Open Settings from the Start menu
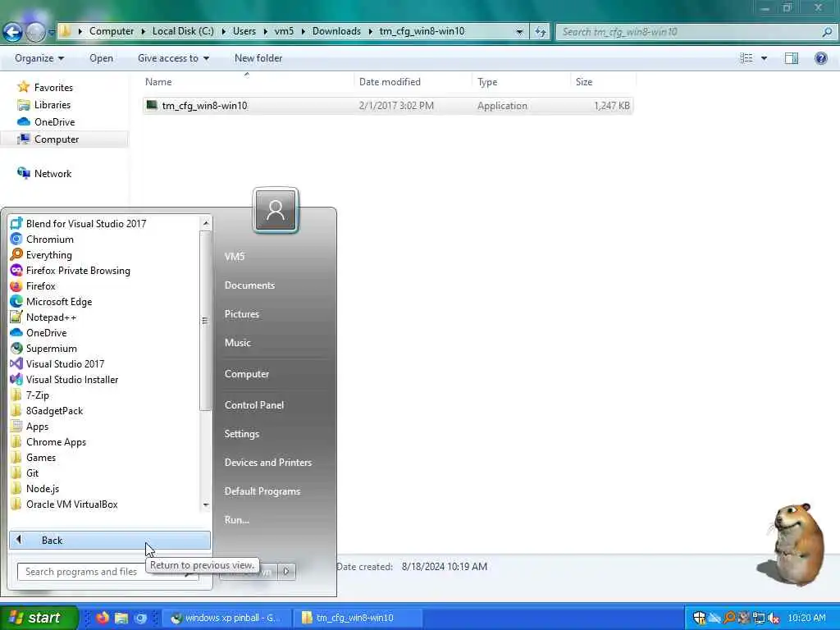Screen dimensions: 840x630 click(242, 433)
